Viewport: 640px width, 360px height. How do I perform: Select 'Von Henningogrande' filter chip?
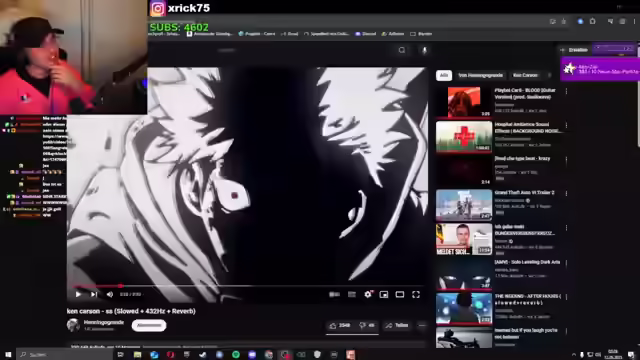(480, 75)
